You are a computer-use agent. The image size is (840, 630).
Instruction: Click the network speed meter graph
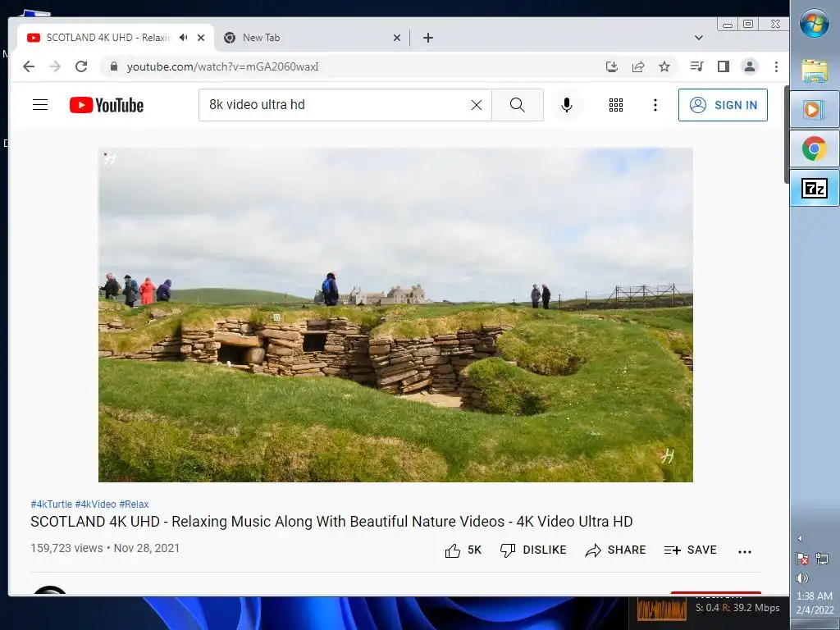pos(662,609)
